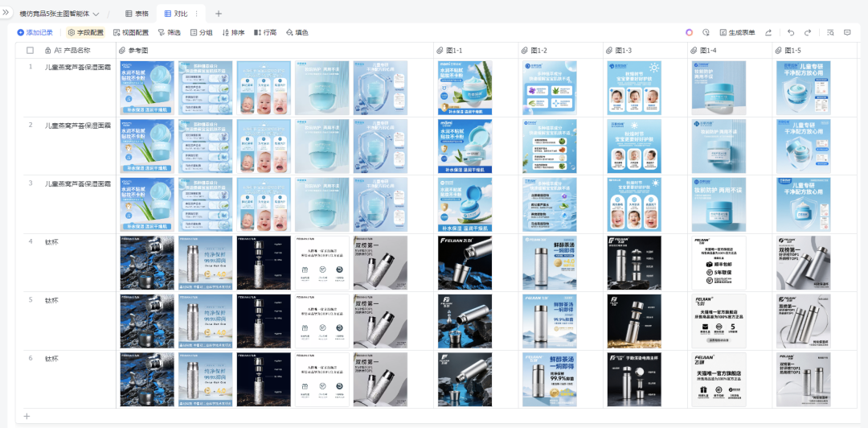Click the 图1-5 column header
The height and width of the screenshot is (428, 868).
coord(815,51)
